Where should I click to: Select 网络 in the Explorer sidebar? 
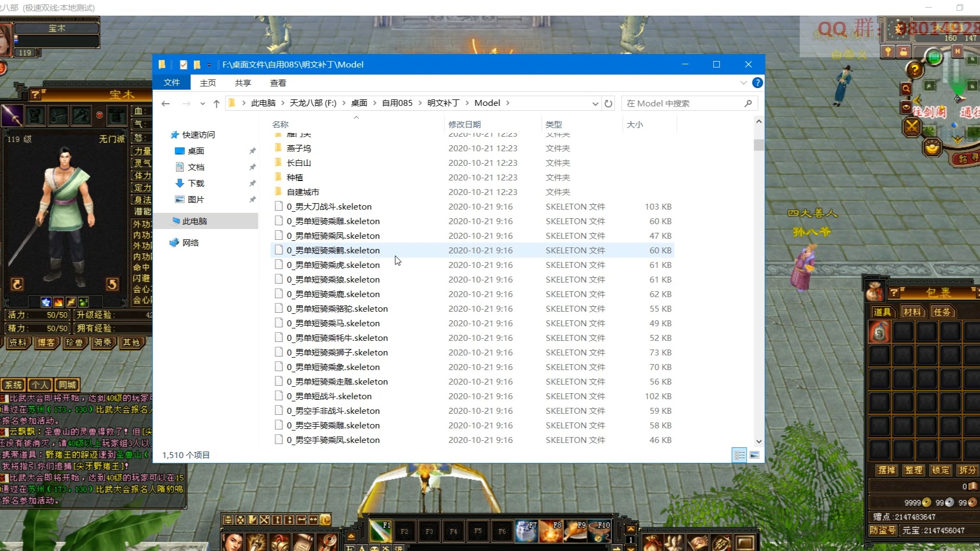point(190,243)
